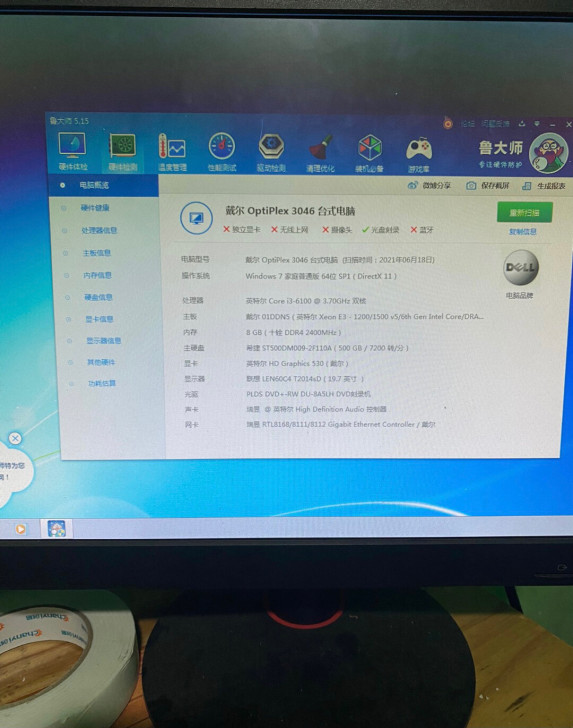
Task: Click the 摄像头 feature indicator
Action: point(337,230)
